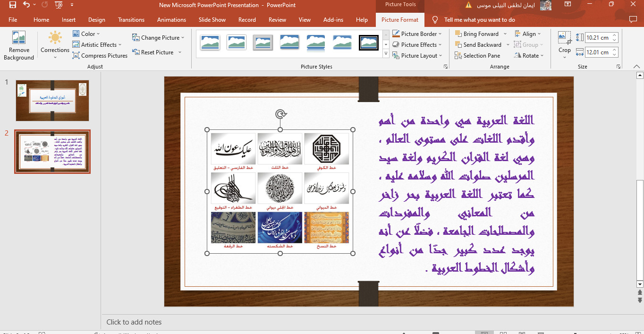Click the user account picture in title bar
This screenshot has width=644, height=334.
[546, 5]
